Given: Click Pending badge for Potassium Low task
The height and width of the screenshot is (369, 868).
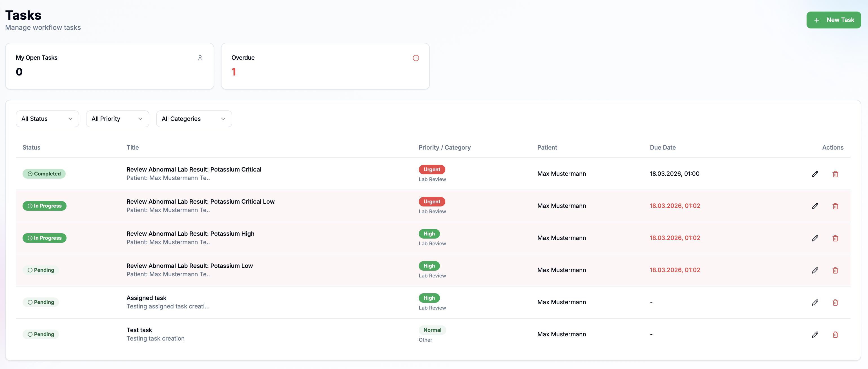Looking at the screenshot, I should (41, 270).
